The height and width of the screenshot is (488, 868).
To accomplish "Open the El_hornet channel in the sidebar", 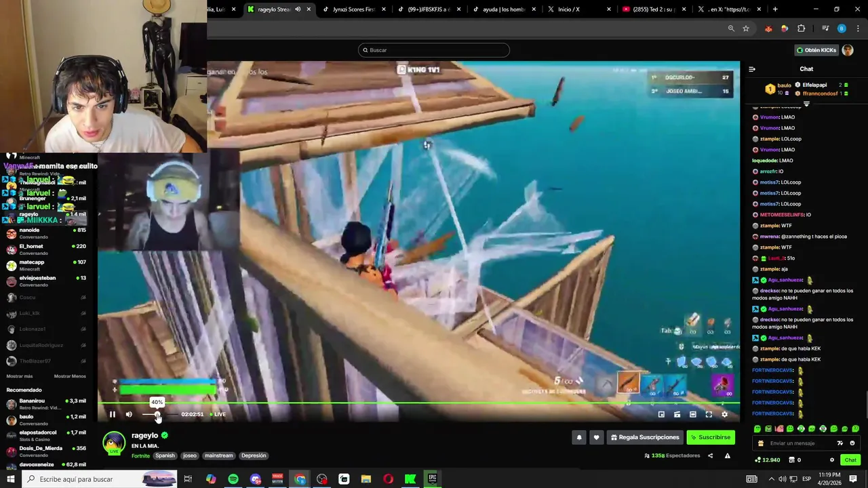I will [46, 249].
